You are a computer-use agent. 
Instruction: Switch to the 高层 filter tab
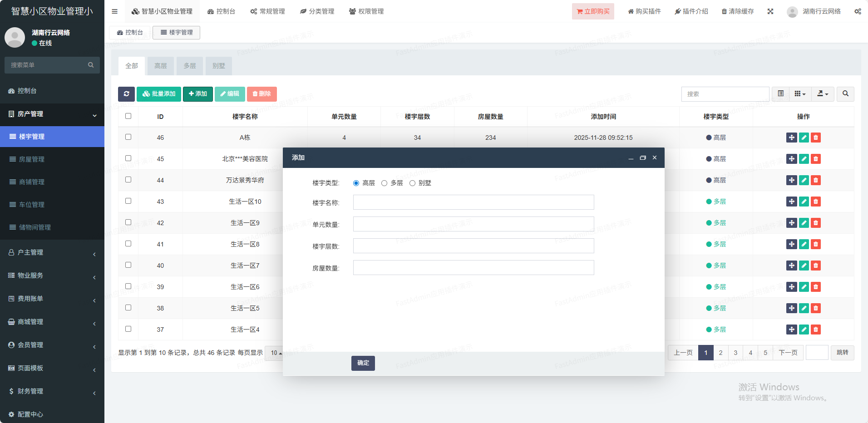tap(160, 66)
